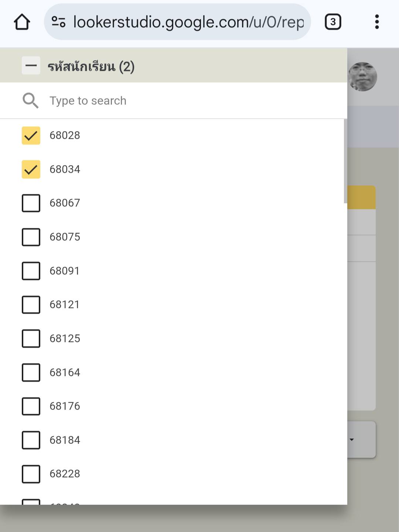Click the profile avatar picture
This screenshot has width=399, height=532.
coord(362,76)
